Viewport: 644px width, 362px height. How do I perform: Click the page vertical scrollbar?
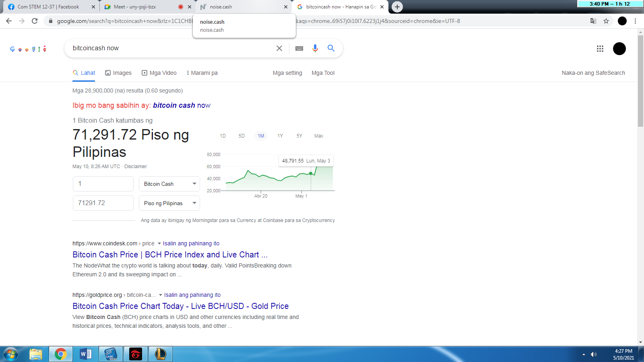[x=640, y=81]
